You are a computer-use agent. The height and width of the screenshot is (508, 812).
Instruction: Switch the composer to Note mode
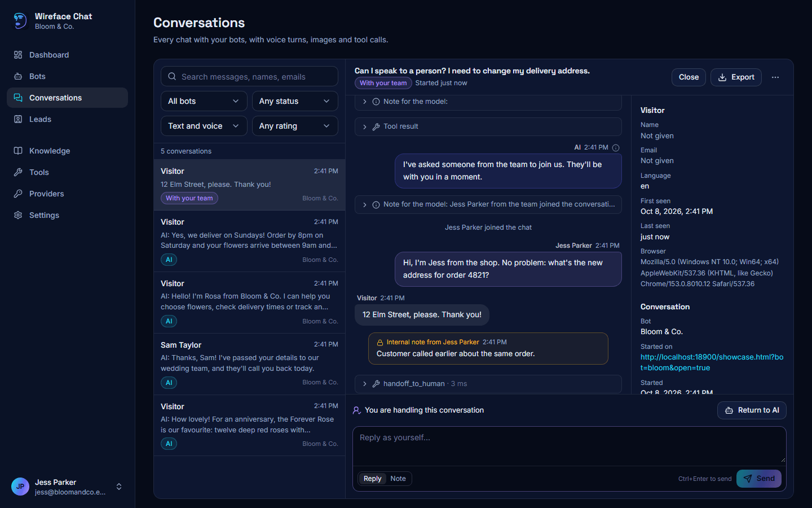pyautogui.click(x=398, y=479)
